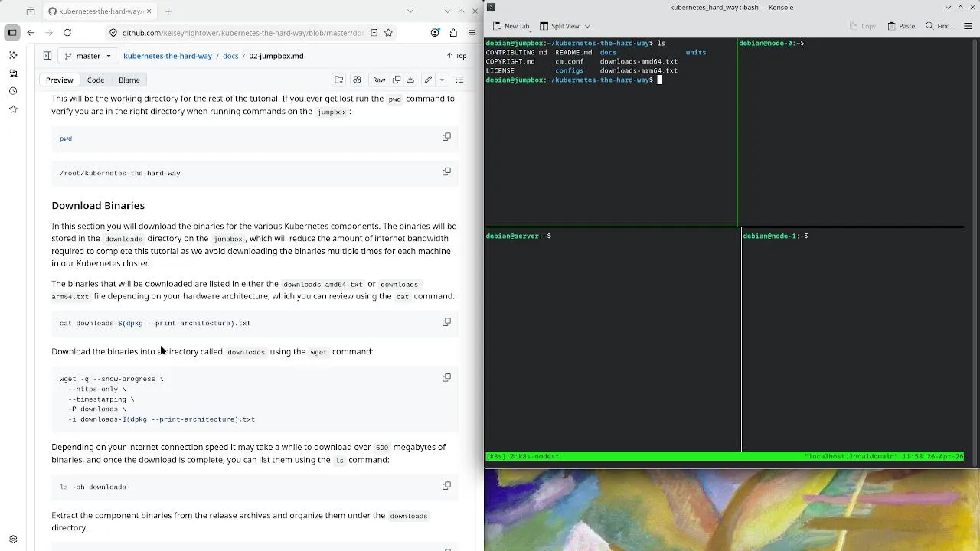Open sidebar settings gear at bottom left
This screenshot has height=551, width=980.
click(13, 540)
